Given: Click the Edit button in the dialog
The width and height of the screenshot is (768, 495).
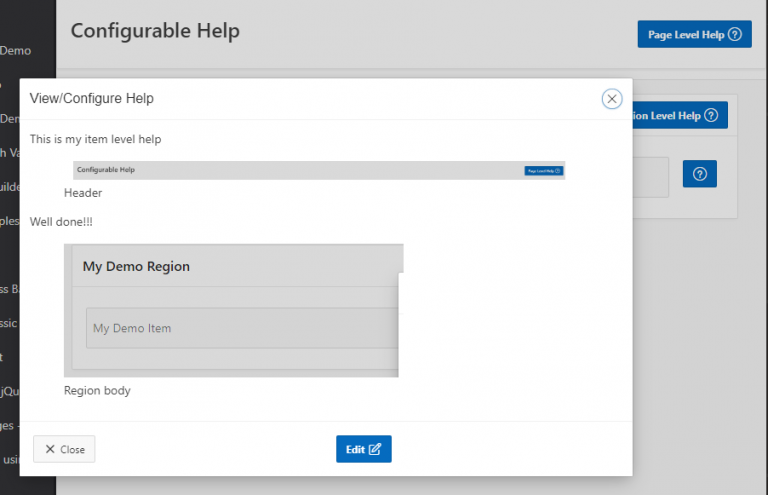Looking at the screenshot, I should pos(363,449).
